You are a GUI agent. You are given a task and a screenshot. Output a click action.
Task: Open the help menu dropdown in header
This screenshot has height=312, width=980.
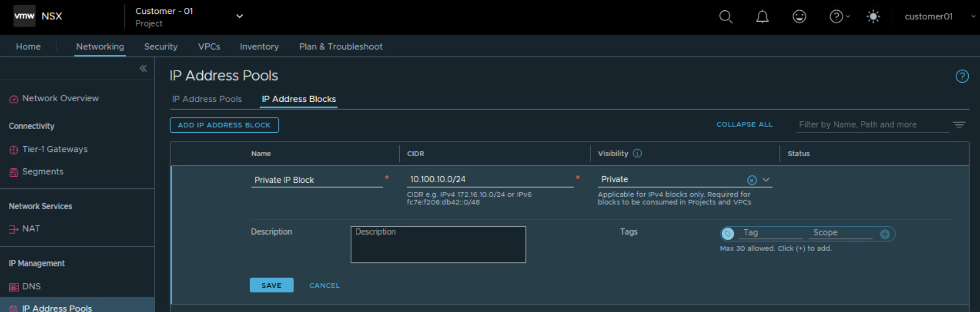tap(839, 17)
